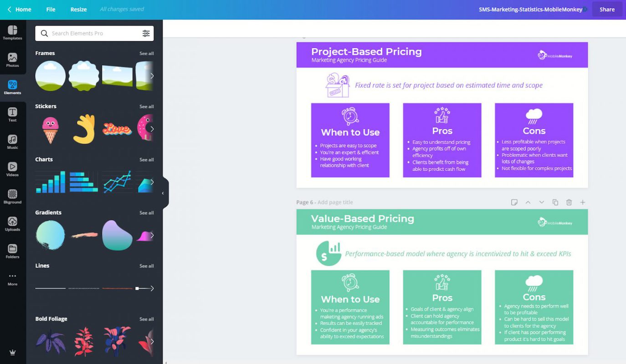Open the Music panel

(12, 141)
